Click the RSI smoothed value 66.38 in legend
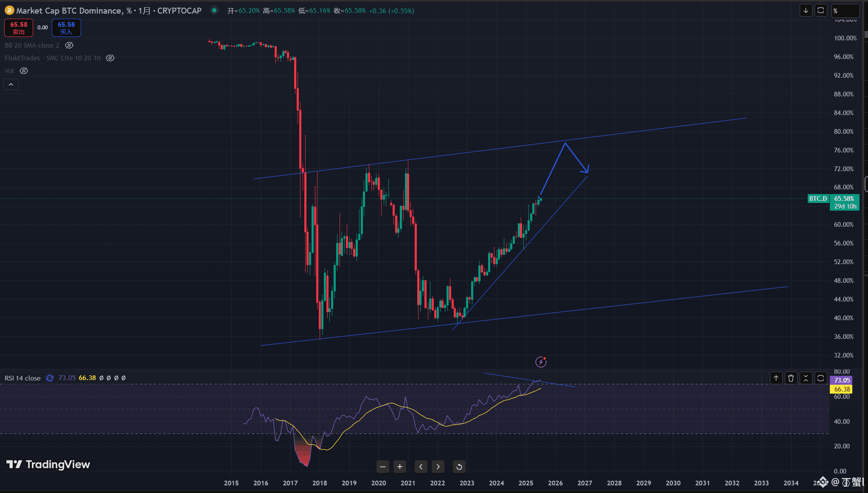 87,378
